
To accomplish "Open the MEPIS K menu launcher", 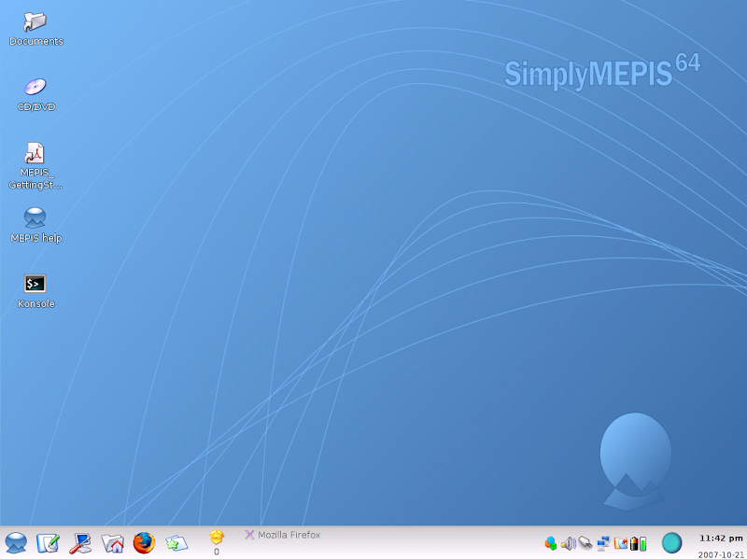I will (16, 542).
